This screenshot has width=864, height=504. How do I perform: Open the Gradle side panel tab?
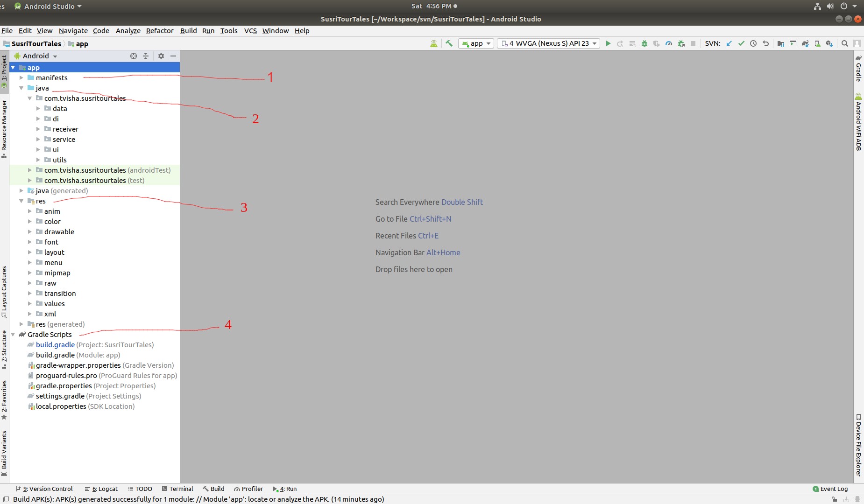click(858, 69)
